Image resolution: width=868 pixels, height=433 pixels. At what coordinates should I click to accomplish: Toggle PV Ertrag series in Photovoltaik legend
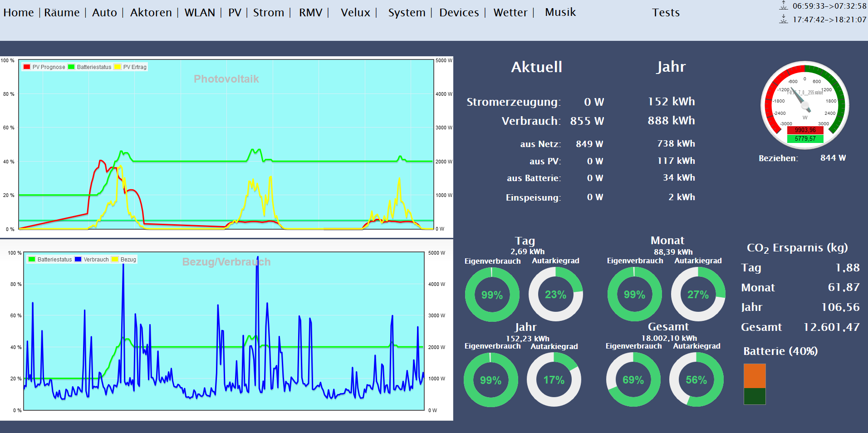pos(131,67)
